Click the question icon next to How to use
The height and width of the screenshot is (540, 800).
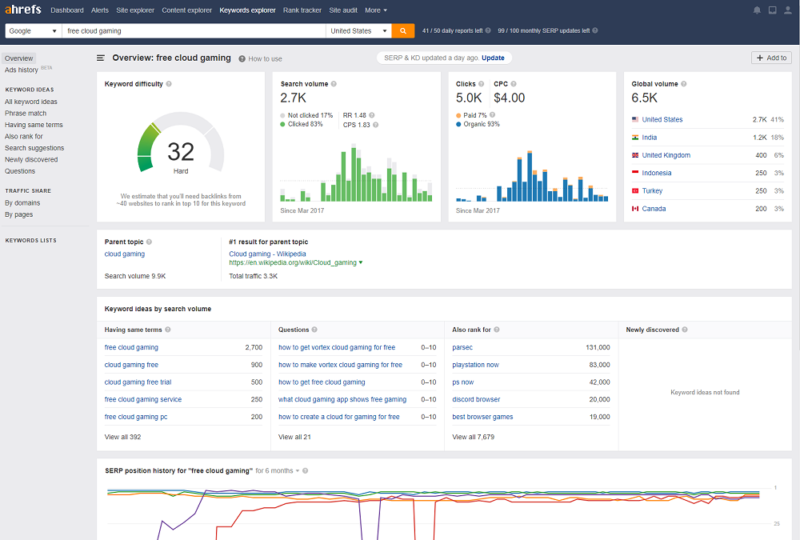click(242, 59)
